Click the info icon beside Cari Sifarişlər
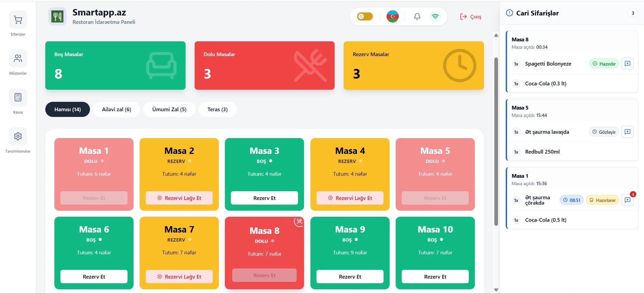This screenshot has height=294, width=644. click(x=509, y=13)
